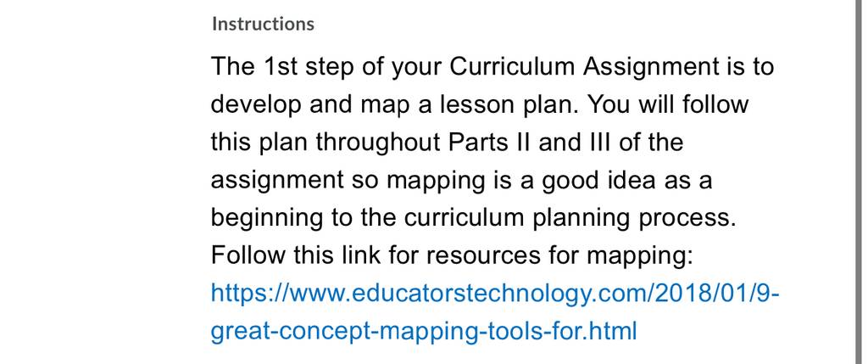Click the phrase "planning process" in the text
The width and height of the screenshot is (868, 364).
click(634, 219)
